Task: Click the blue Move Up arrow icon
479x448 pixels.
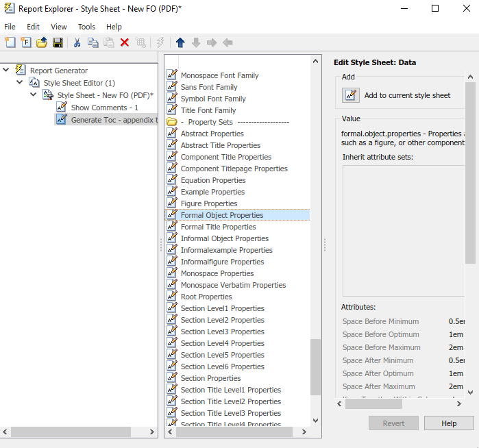Action: (x=180, y=42)
